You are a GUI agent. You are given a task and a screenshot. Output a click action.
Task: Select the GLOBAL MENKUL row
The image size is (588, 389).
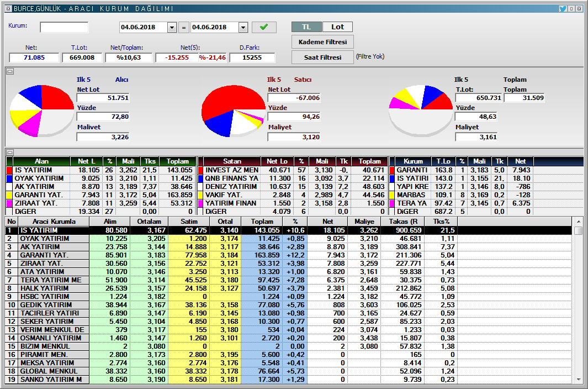pyautogui.click(x=288, y=371)
